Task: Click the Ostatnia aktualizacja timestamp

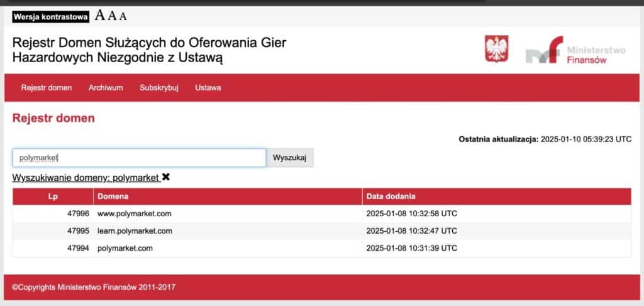Action: coord(545,139)
